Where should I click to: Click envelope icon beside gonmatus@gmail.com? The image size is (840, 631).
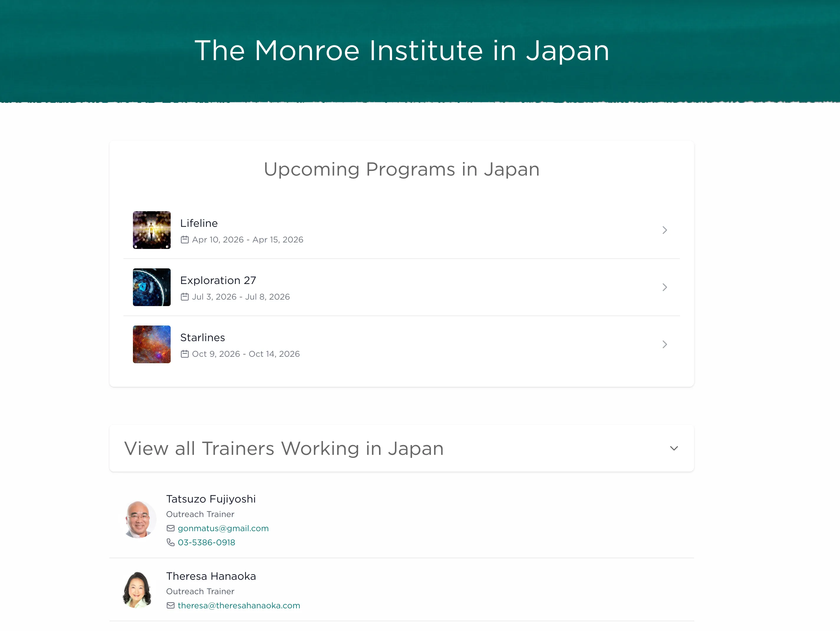171,528
